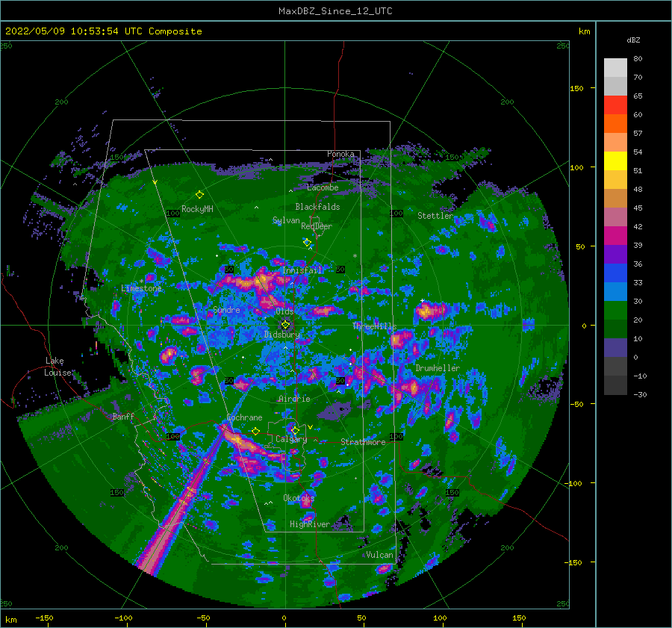
Task: Click the Airdrie label
Action: click(x=294, y=399)
